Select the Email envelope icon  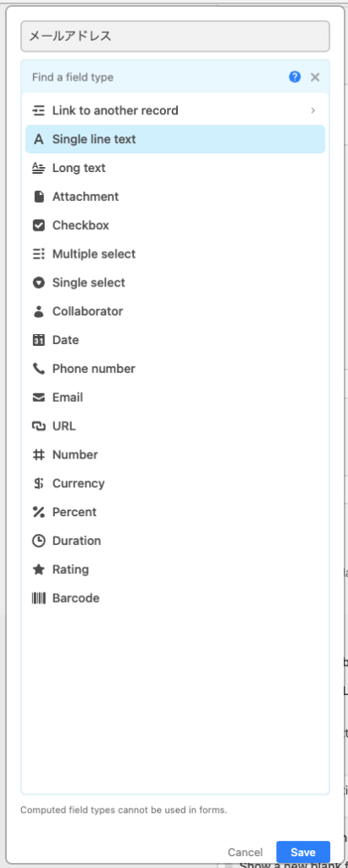click(38, 398)
